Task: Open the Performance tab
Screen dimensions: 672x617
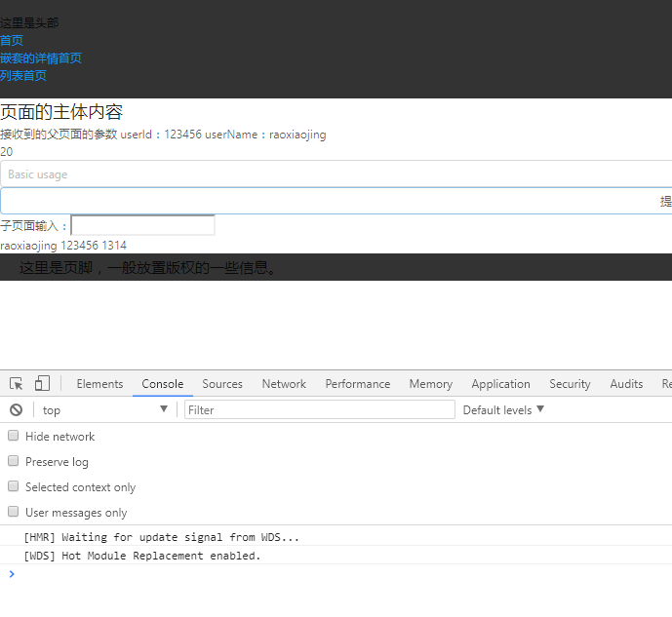Action: 358,384
